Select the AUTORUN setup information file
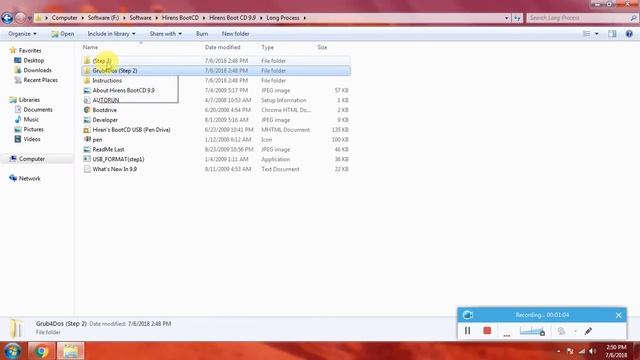Image resolution: width=640 pixels, height=360 pixels. click(216, 100)
